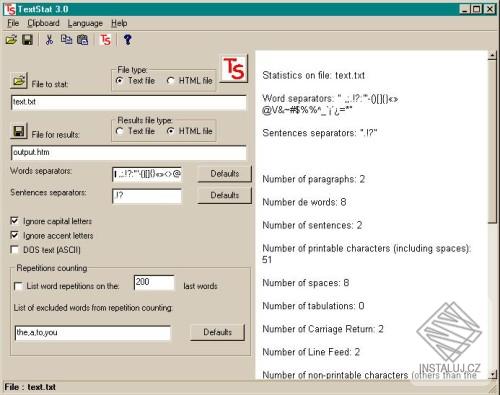
Task: Click the status bar 'File : text.txt' text
Action: [30, 387]
